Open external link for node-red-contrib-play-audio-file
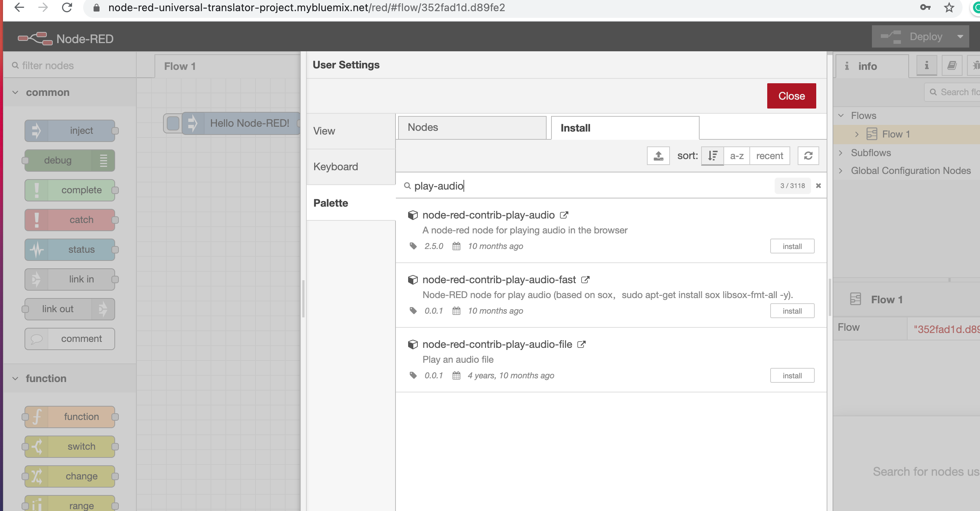 tap(581, 345)
